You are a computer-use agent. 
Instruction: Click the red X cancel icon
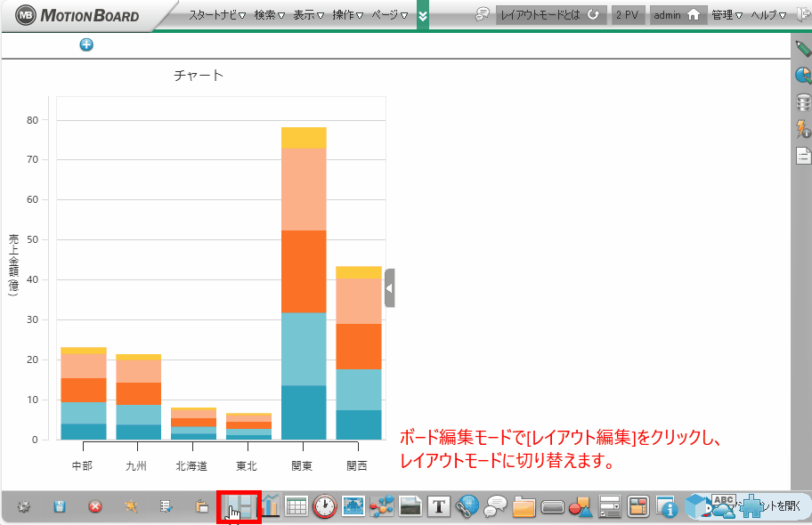click(x=95, y=506)
